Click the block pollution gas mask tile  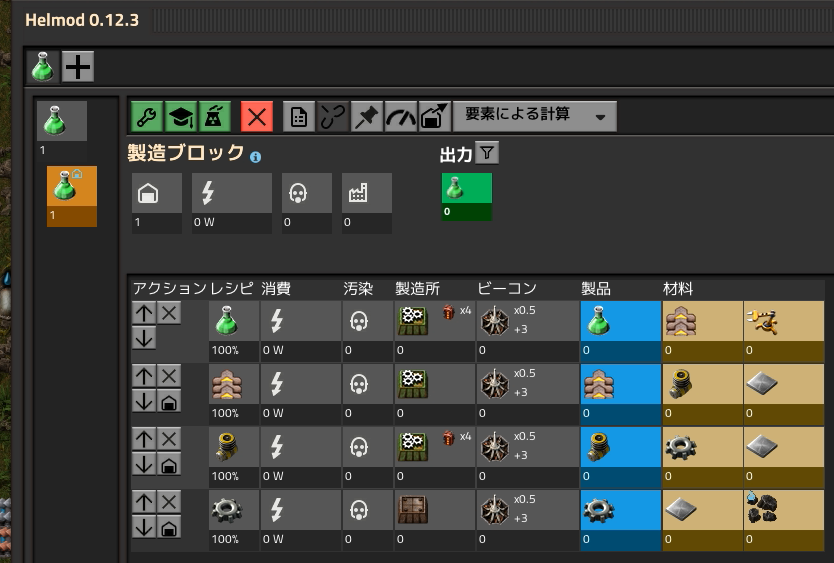pyautogui.click(x=307, y=203)
